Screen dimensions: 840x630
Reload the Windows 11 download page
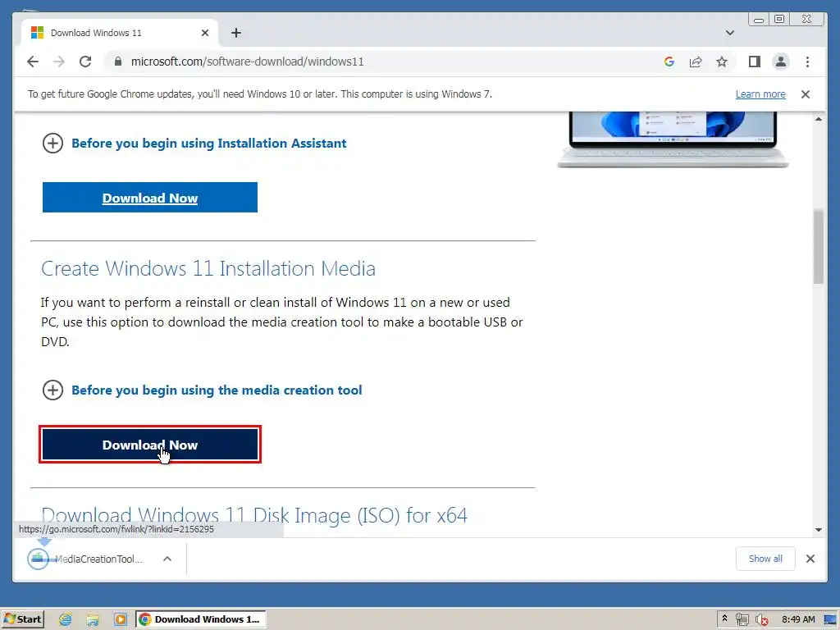pyautogui.click(x=85, y=62)
